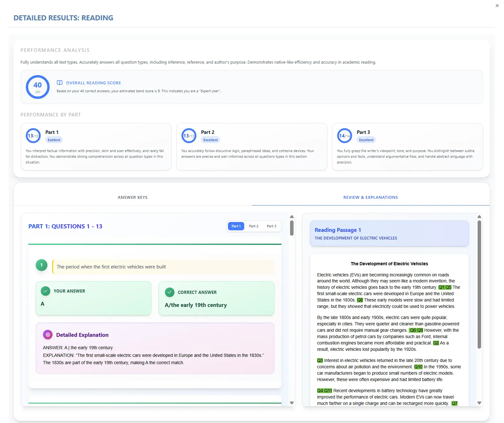
Task: Click the checkmark icon beside Correct Answer
Action: (x=170, y=292)
